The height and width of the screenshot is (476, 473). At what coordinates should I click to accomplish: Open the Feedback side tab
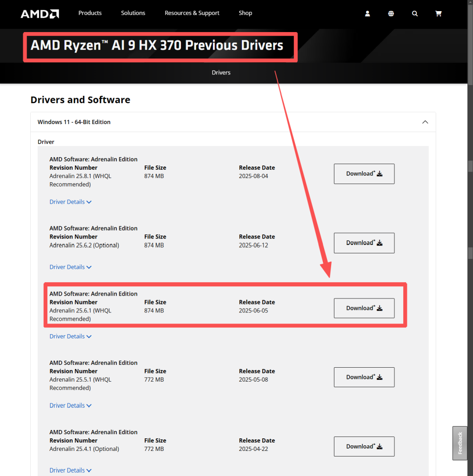(x=460, y=443)
